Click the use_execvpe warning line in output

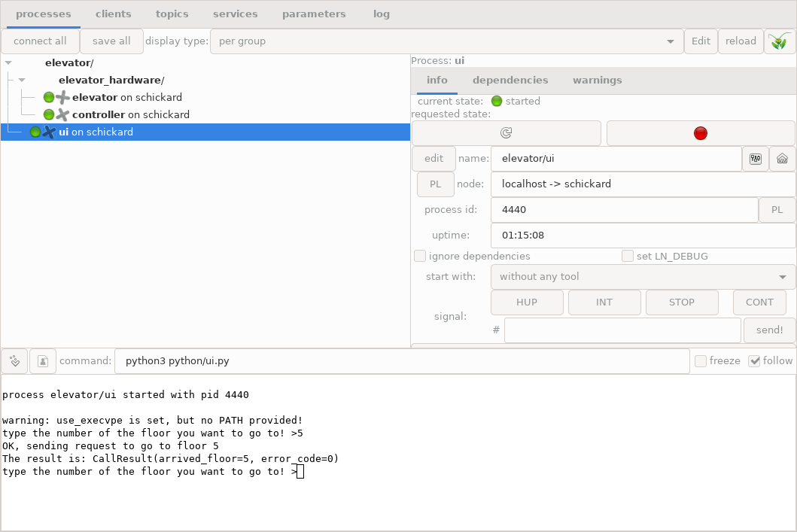click(153, 420)
